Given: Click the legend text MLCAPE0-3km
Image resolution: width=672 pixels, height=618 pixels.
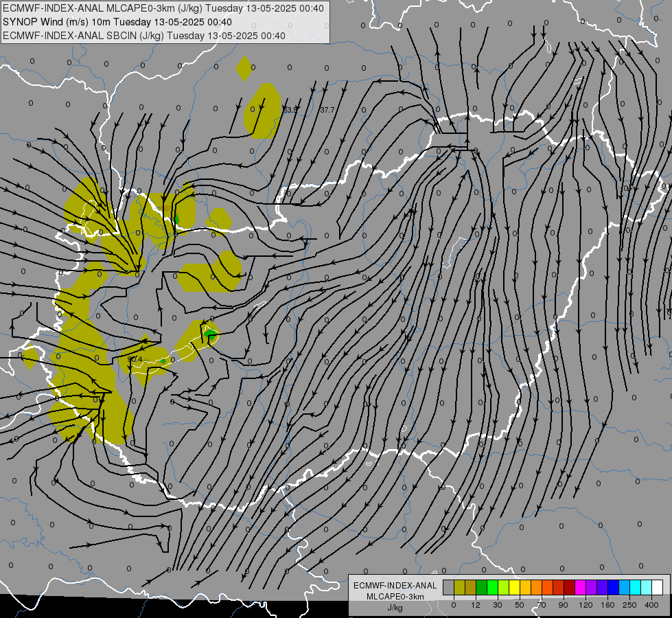Looking at the screenshot, I should [395, 597].
